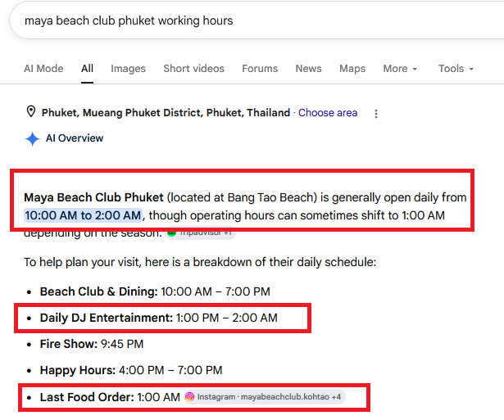Click the AI Overview heading label
Viewport: 504px width, 420px height.
75,138
